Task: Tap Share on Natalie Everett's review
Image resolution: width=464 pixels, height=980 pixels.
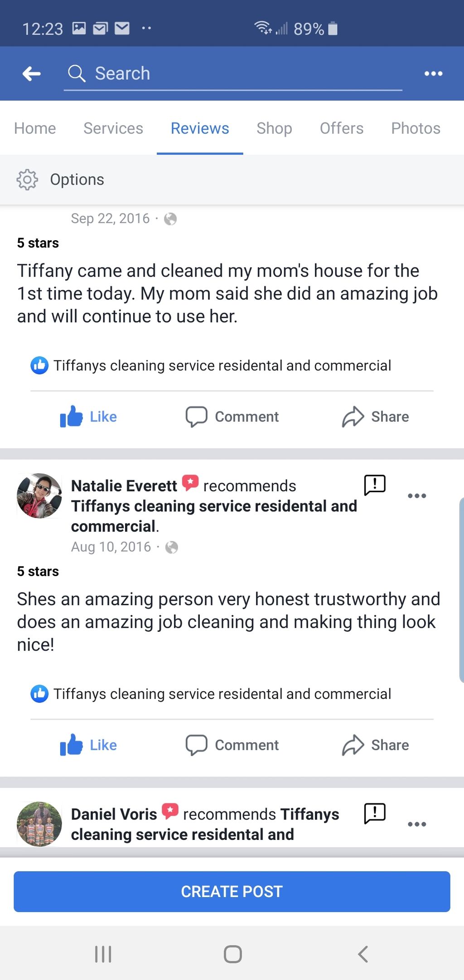Action: tap(376, 745)
